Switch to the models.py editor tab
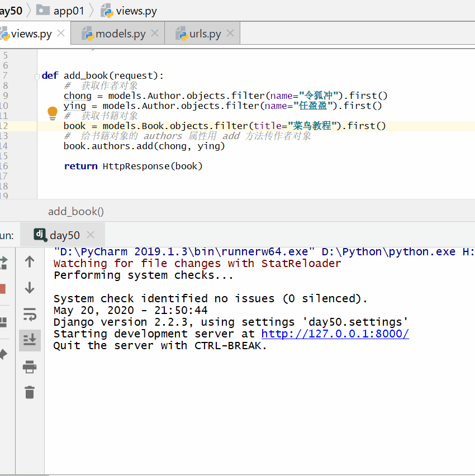This screenshot has height=476, width=475. click(x=120, y=34)
